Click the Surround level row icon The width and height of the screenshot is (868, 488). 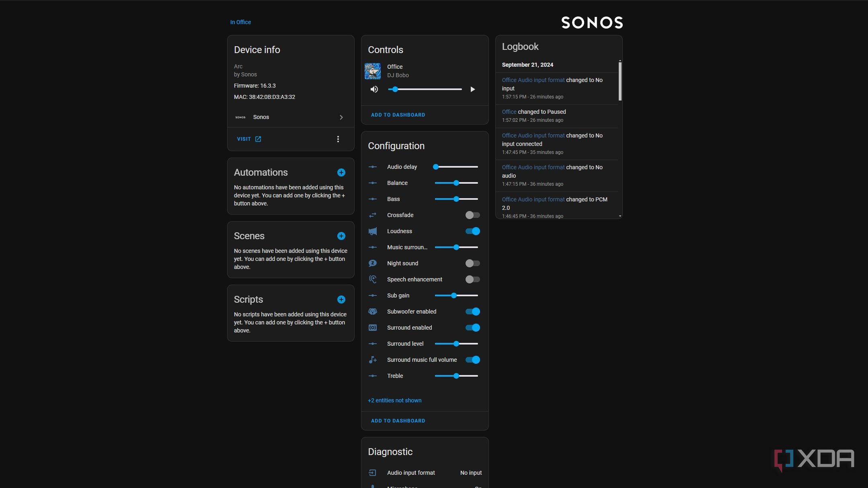click(x=373, y=344)
